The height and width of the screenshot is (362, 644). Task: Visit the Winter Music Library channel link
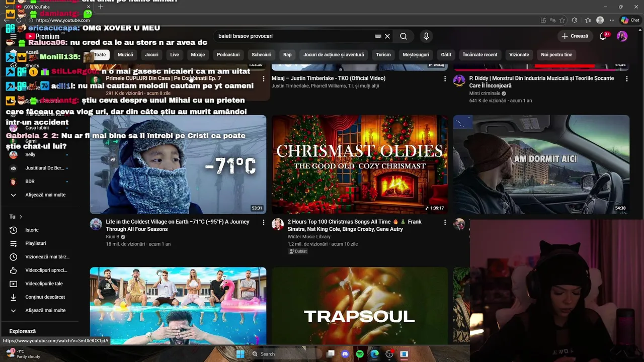[x=309, y=237]
